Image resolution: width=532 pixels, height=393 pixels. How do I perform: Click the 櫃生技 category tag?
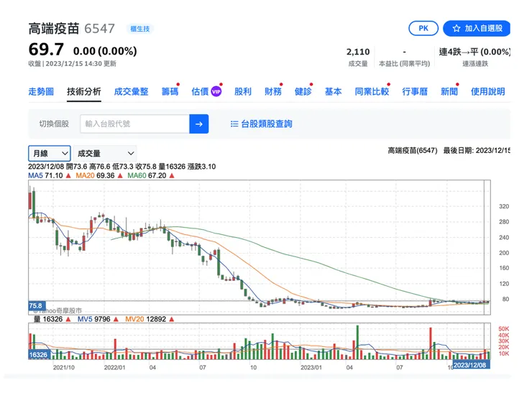(139, 29)
